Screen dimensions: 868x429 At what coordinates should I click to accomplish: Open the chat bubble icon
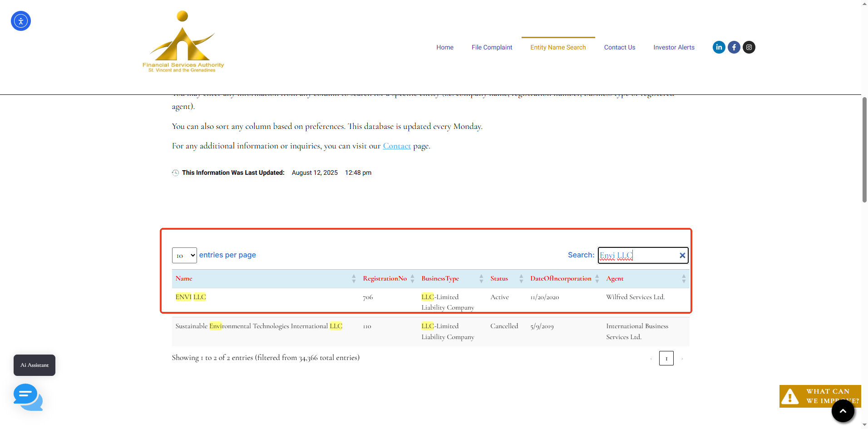pyautogui.click(x=28, y=397)
